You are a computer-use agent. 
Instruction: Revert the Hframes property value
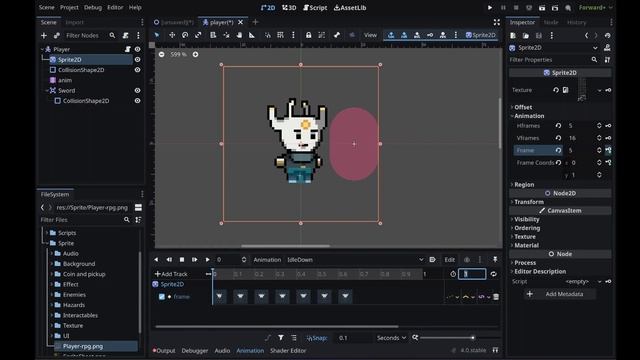[x=558, y=126]
